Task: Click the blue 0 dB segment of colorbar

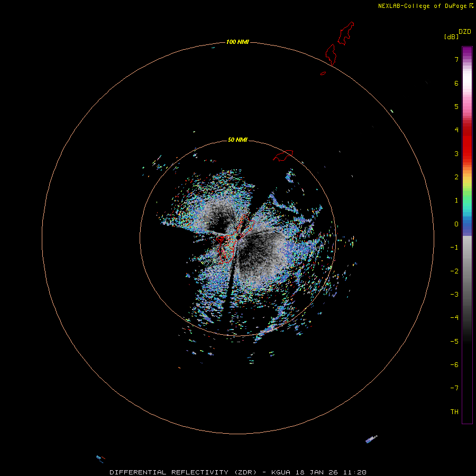Action: point(467,224)
